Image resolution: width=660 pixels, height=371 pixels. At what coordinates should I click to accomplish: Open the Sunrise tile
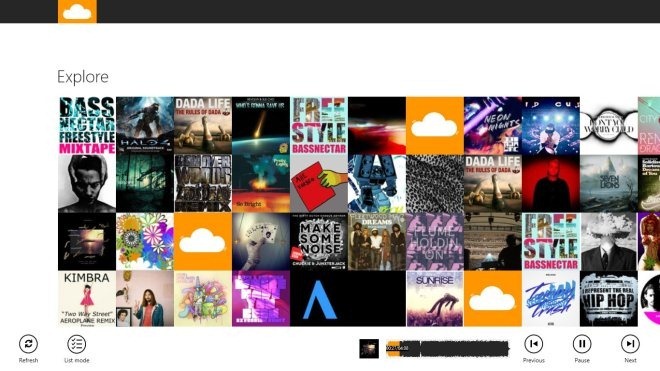(x=435, y=299)
